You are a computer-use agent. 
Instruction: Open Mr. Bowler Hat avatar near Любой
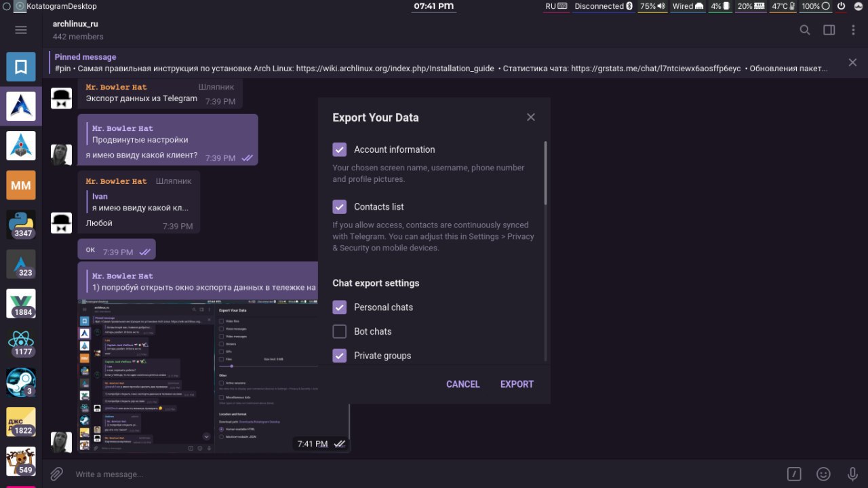(x=62, y=223)
